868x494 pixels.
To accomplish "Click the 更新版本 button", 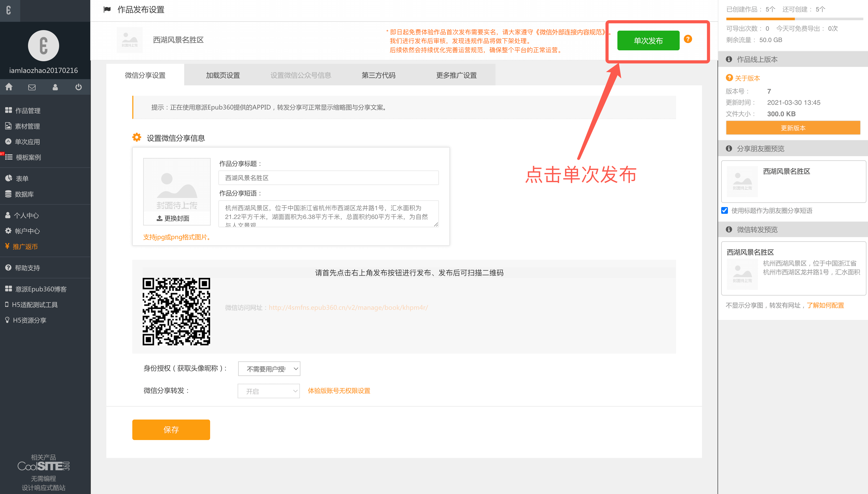I will click(x=793, y=128).
